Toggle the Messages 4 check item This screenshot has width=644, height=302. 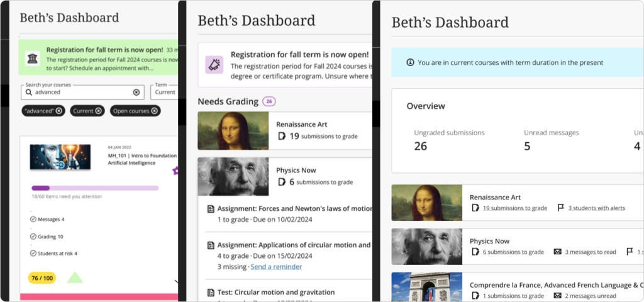point(33,219)
